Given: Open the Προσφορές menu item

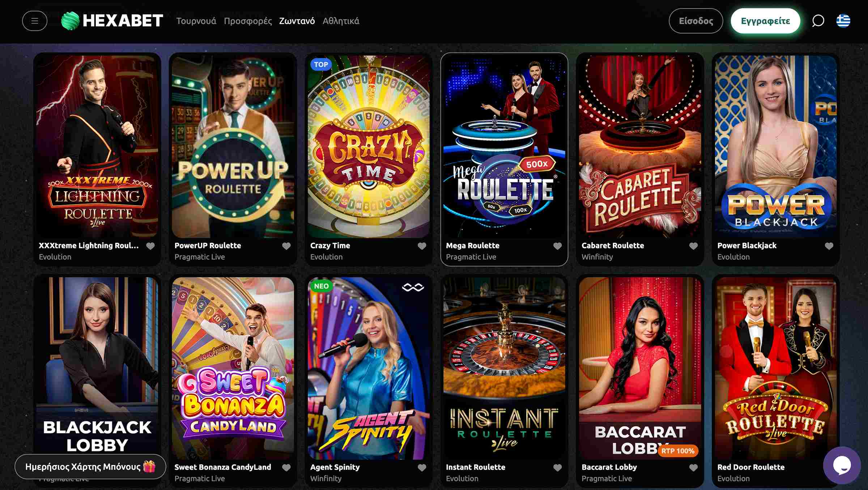Looking at the screenshot, I should click(x=248, y=21).
